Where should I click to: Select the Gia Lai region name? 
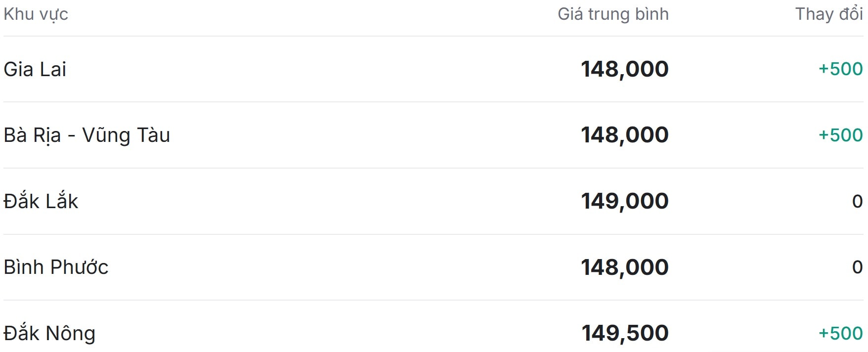(35, 69)
